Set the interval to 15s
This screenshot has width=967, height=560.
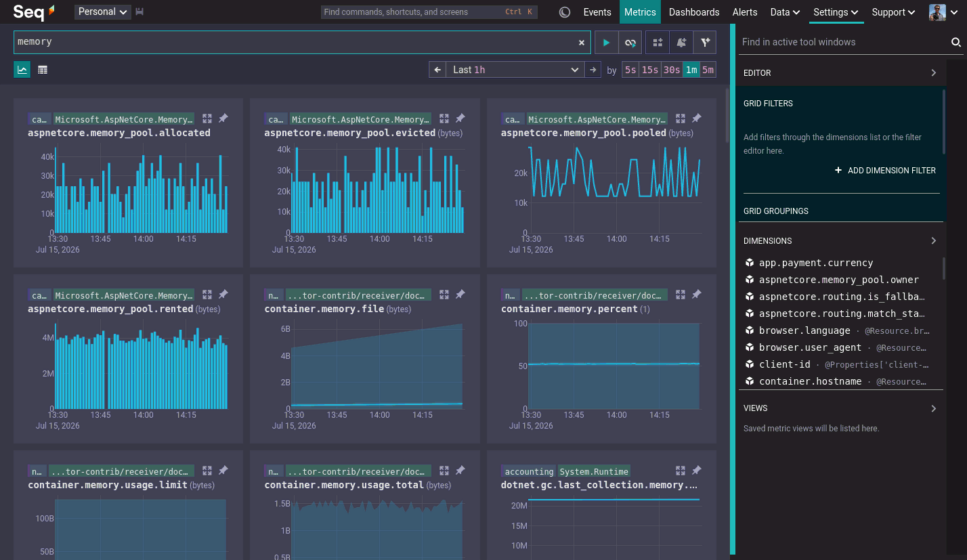tap(650, 70)
